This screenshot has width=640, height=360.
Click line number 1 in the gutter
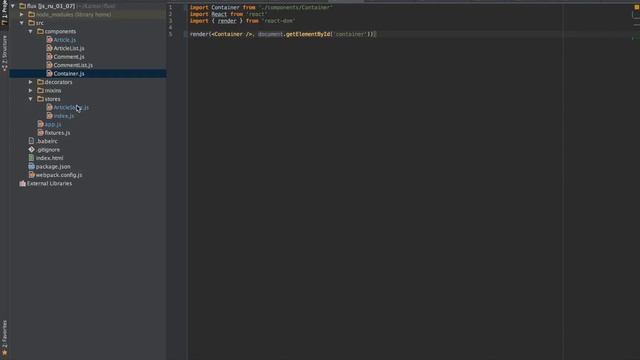(x=171, y=7)
